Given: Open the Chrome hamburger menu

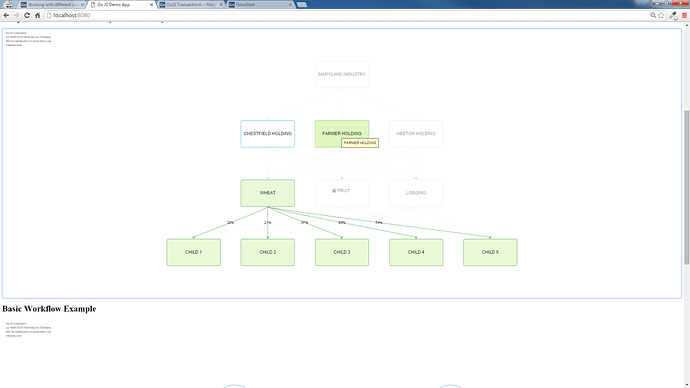Looking at the screenshot, I should coord(684,15).
